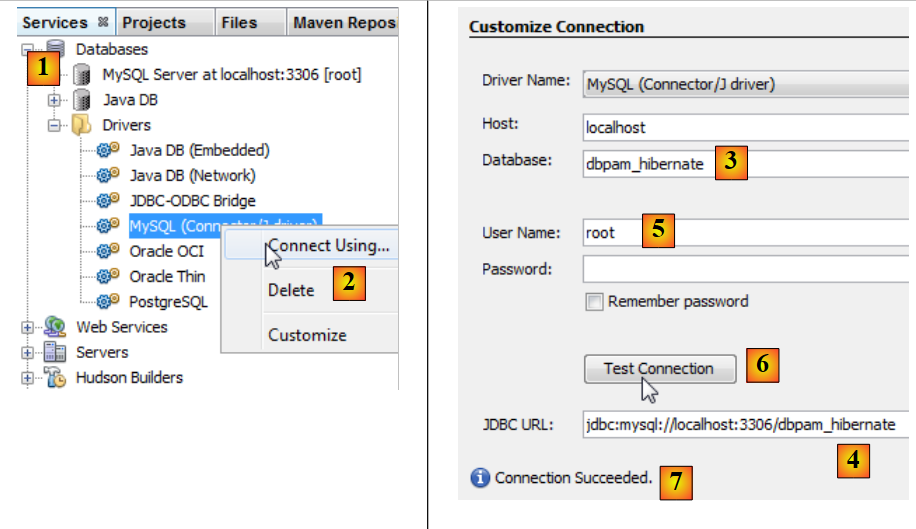Click the Oracle Thin driver icon
Viewport: 916px width, 529px height.
(x=109, y=277)
